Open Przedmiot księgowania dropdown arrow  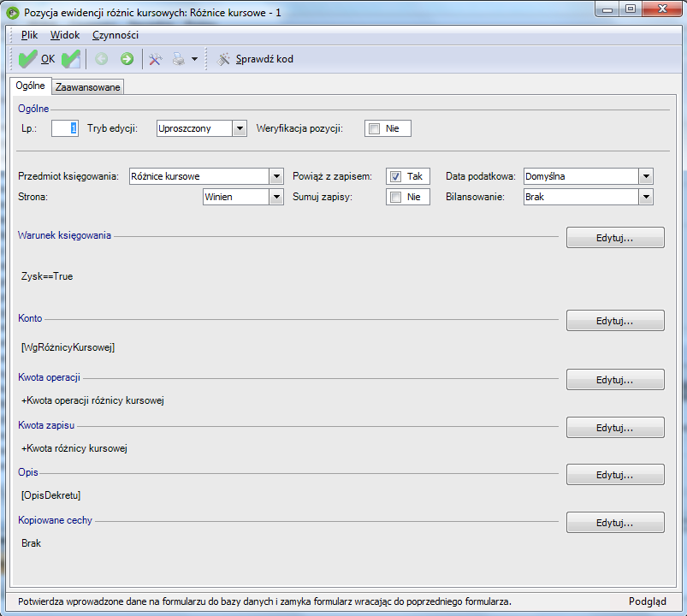276,176
